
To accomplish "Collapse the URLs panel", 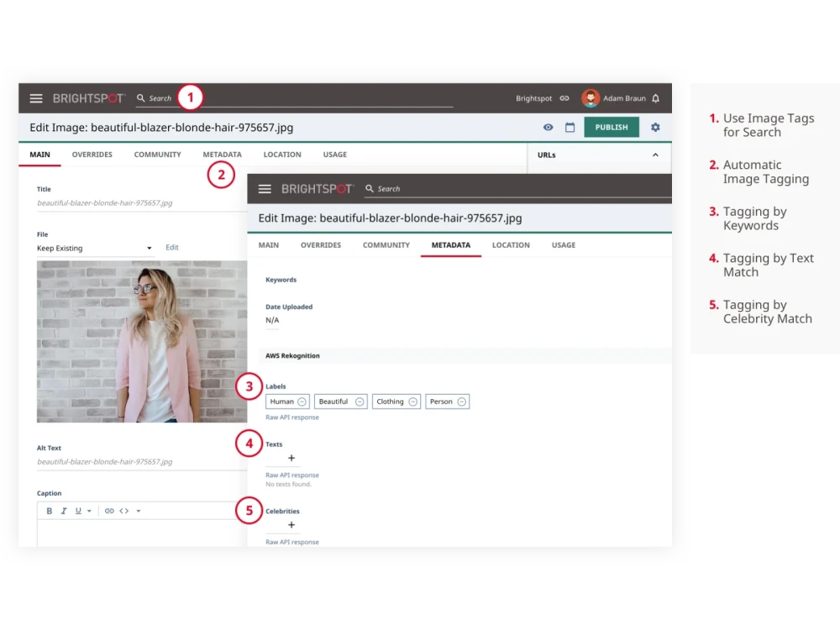I will tap(656, 155).
